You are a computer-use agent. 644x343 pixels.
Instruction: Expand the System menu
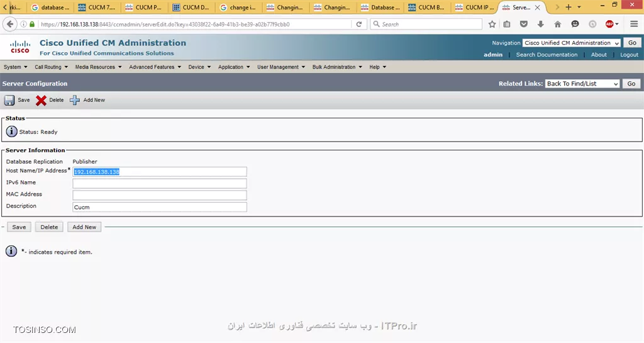15,67
